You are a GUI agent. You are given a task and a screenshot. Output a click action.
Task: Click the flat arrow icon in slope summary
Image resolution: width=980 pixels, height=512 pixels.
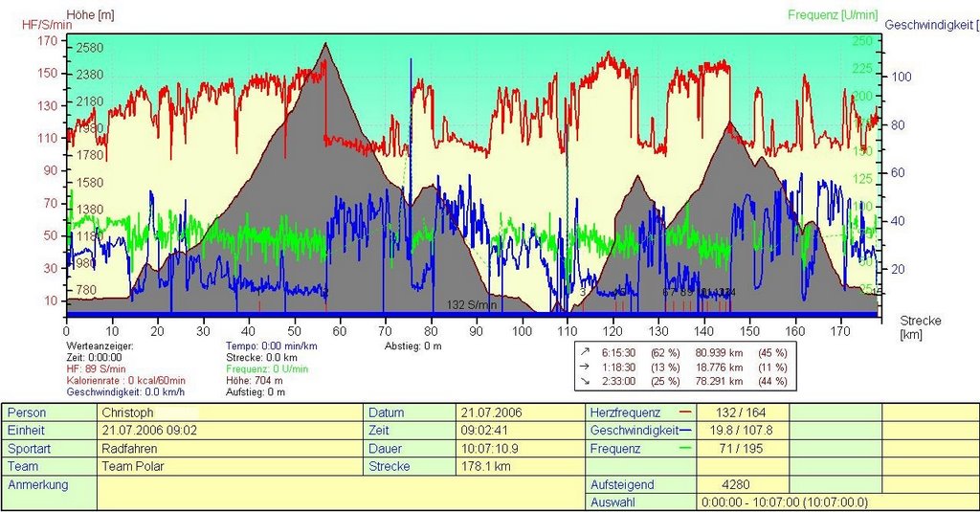tap(586, 367)
